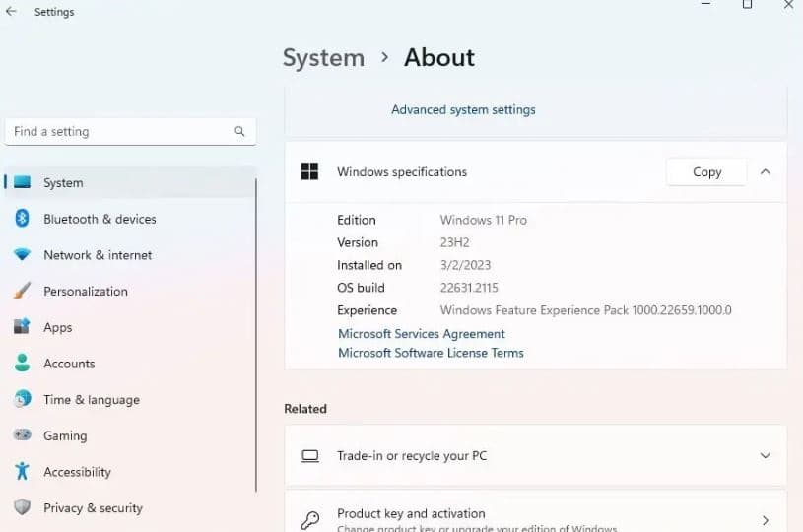Copy the Windows specifications
The width and height of the screenshot is (803, 532).
pos(706,171)
